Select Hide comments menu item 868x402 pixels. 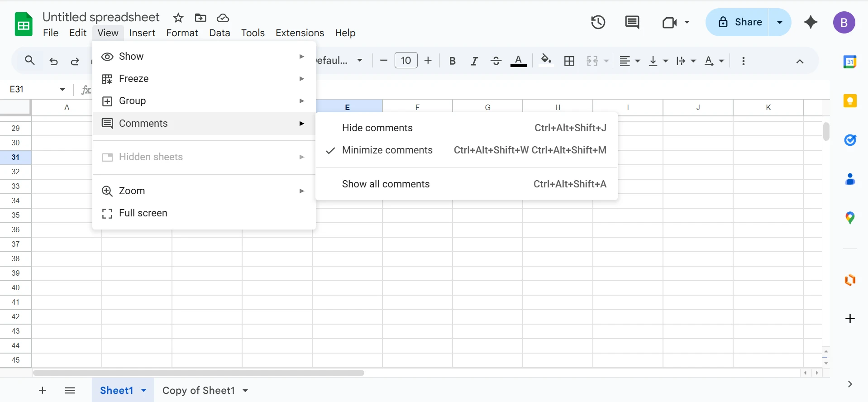coord(377,128)
